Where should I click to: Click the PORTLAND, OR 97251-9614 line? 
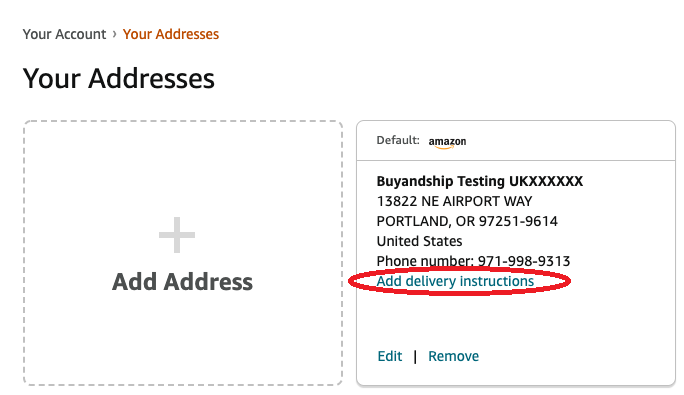[x=467, y=221]
